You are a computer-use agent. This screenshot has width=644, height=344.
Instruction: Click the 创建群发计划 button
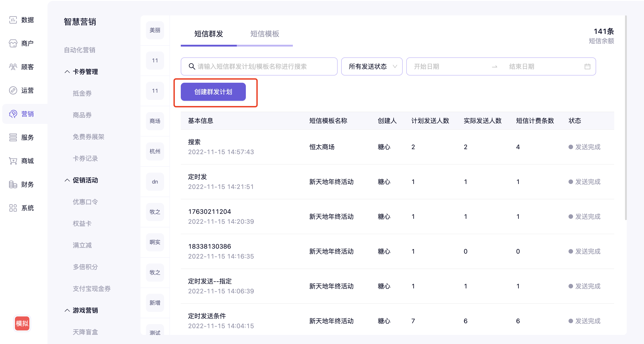[x=213, y=92]
